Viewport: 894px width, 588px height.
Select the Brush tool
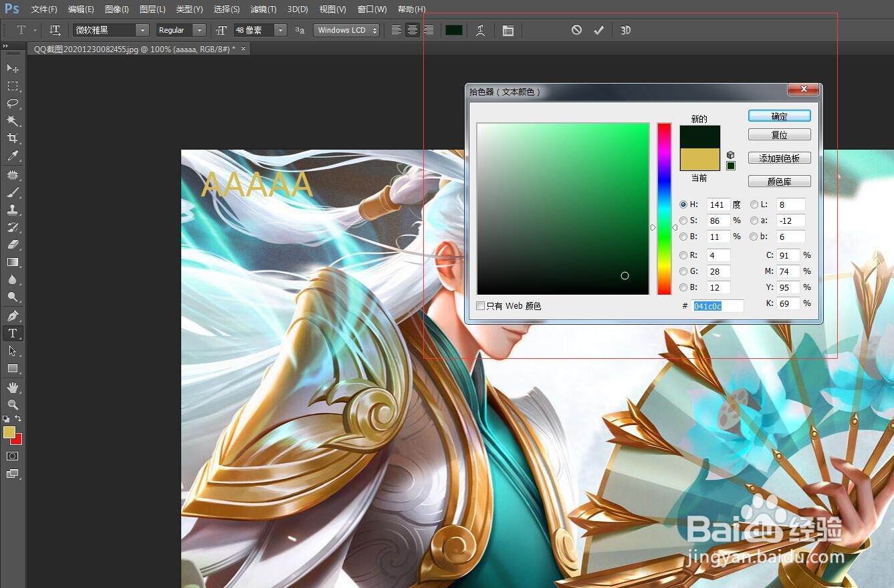13,192
